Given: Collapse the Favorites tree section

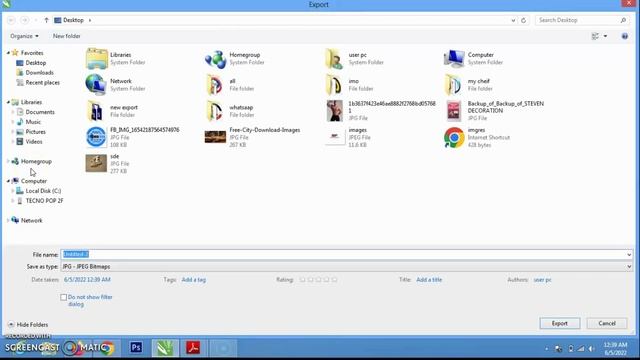Looking at the screenshot, I should pos(8,53).
